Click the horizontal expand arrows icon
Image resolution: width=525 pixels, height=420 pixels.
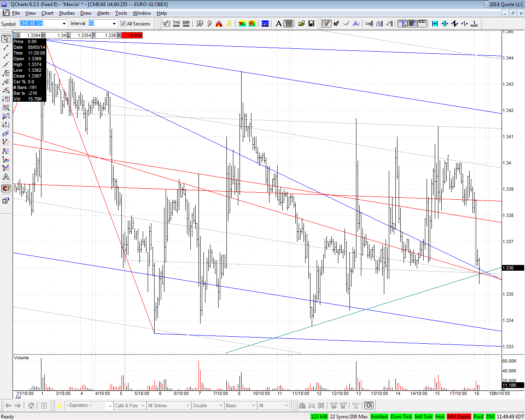pyautogui.click(x=435, y=24)
